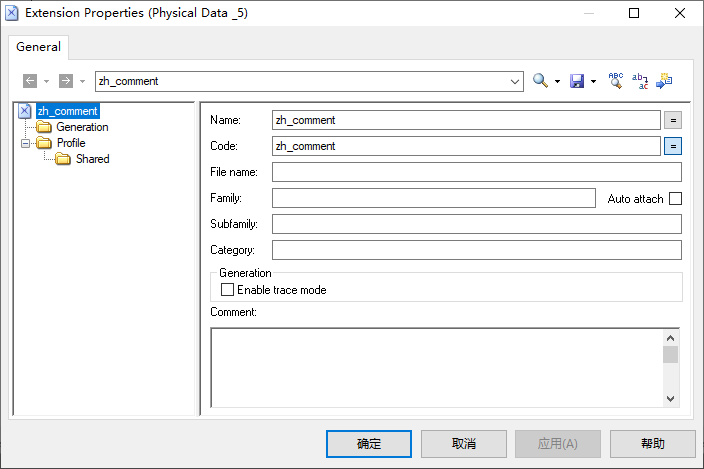Click the 应用(A) Apply button
The height and width of the screenshot is (469, 704).
click(558, 444)
